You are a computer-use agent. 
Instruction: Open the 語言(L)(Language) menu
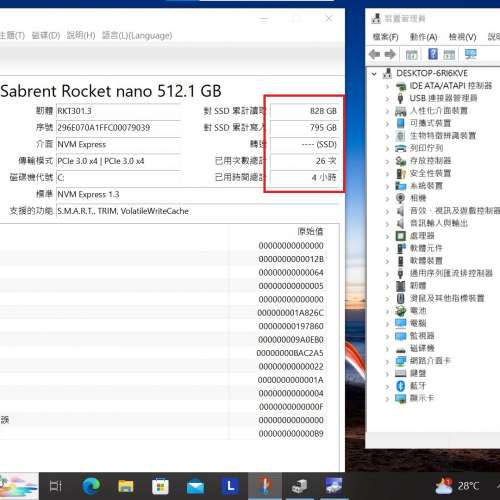[137, 35]
